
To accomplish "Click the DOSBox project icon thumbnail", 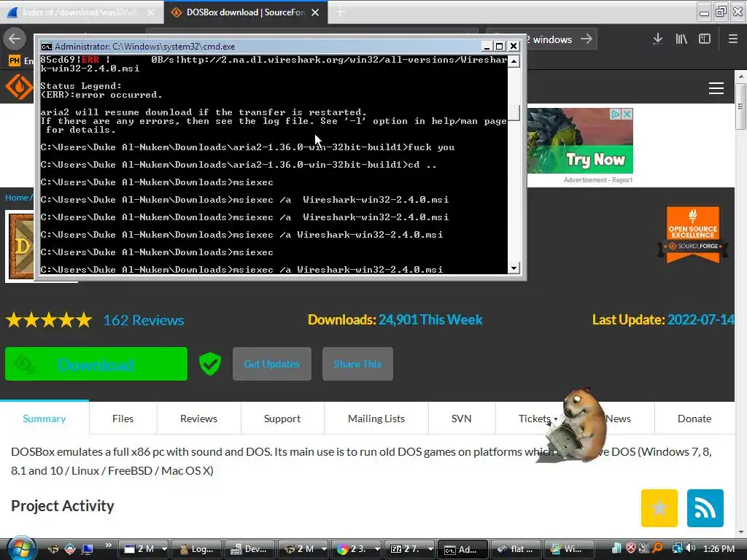I will click(20, 246).
